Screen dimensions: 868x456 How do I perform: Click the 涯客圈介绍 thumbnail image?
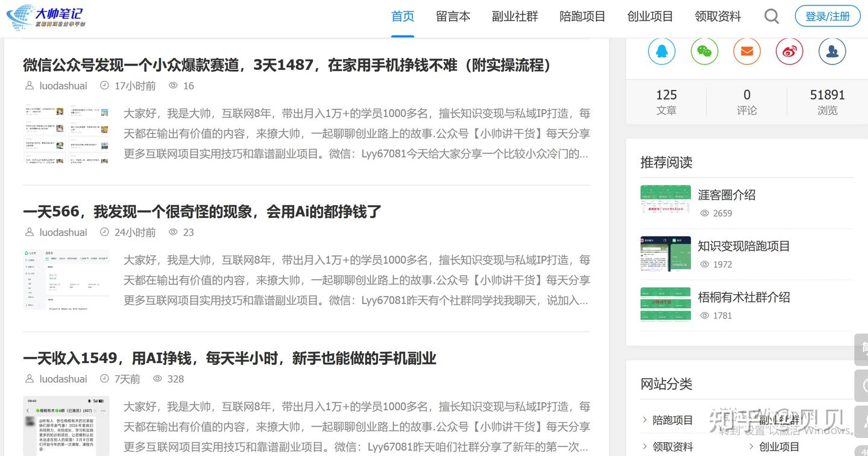(x=665, y=203)
